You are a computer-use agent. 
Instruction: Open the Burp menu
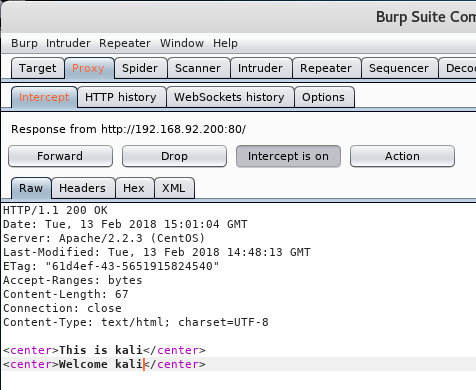(x=24, y=43)
